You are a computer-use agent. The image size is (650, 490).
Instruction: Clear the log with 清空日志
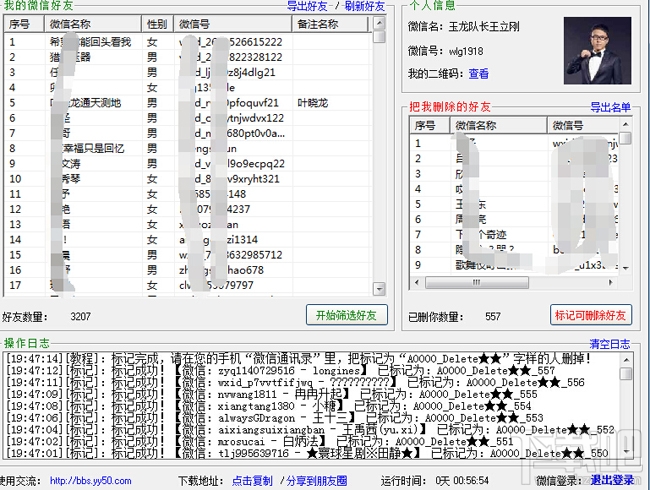pyautogui.click(x=609, y=344)
